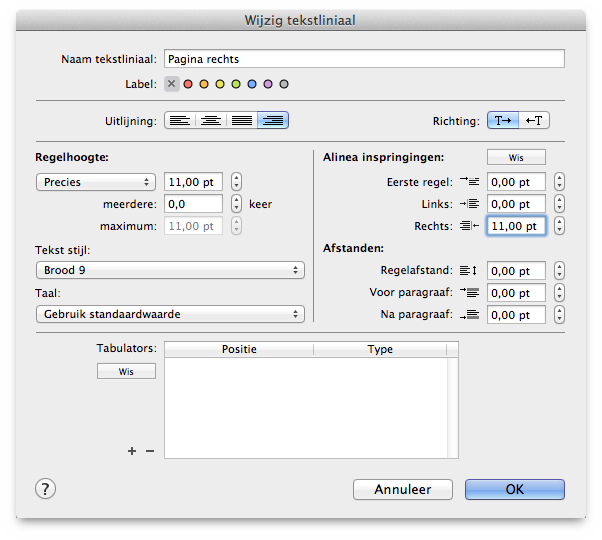Add a tabulator with the plus button
This screenshot has width=602, height=540.
tap(132, 451)
